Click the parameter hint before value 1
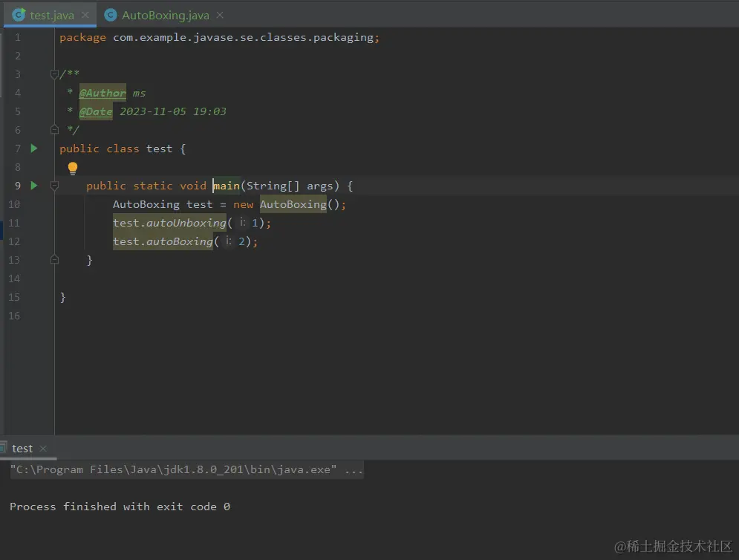 pos(242,223)
